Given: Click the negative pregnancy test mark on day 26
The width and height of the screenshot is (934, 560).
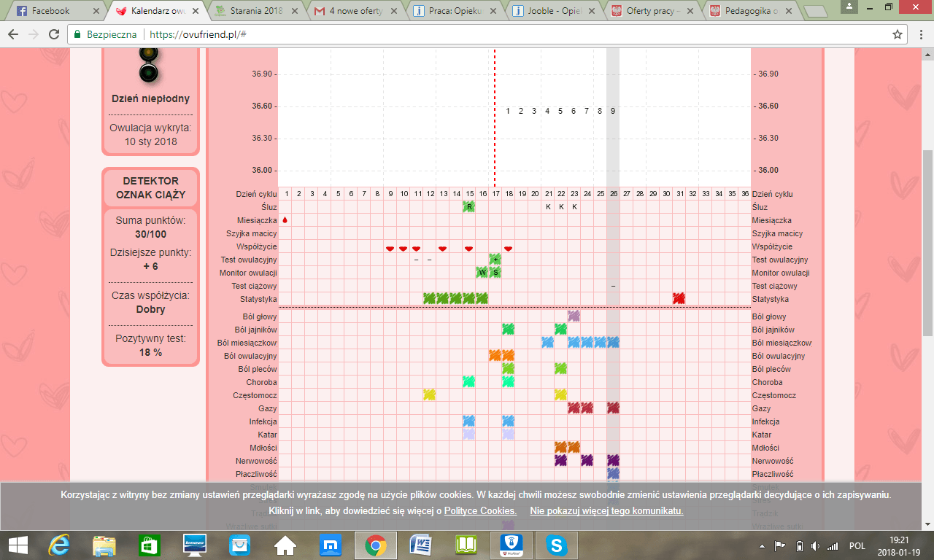Looking at the screenshot, I should [x=613, y=286].
